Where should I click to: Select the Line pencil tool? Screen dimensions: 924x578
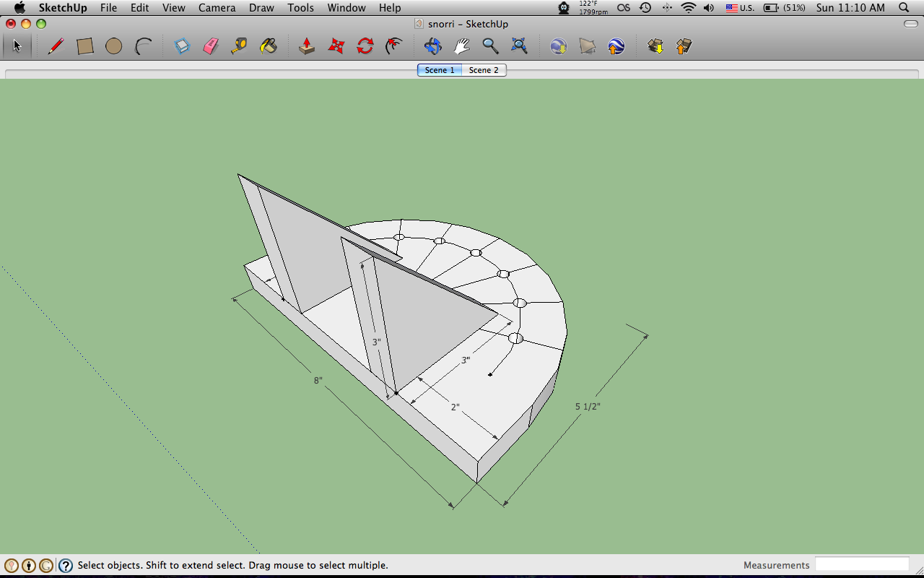[x=56, y=46]
